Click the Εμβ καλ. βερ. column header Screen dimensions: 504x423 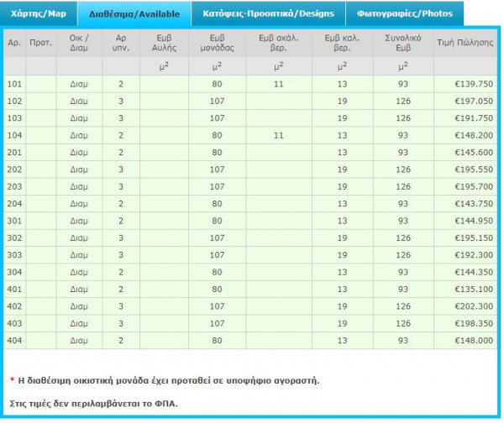pos(343,43)
